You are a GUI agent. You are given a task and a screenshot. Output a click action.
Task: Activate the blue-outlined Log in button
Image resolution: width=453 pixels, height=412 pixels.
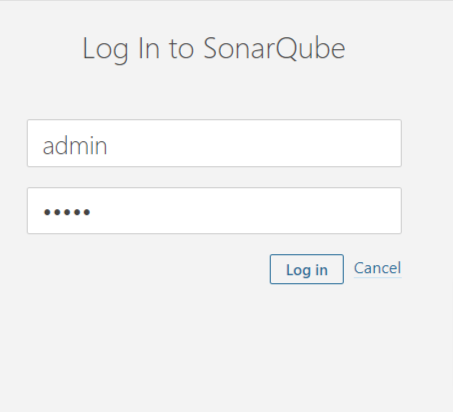coord(307,269)
